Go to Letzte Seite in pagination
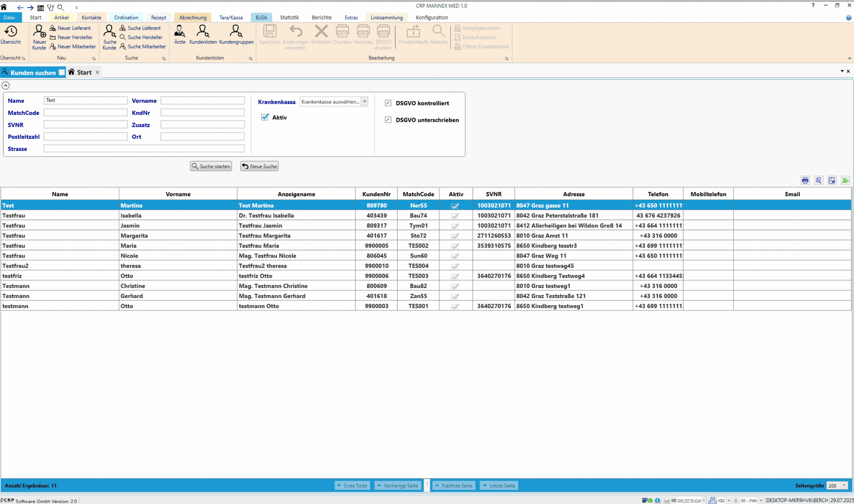This screenshot has height=504, width=854. 499,485
